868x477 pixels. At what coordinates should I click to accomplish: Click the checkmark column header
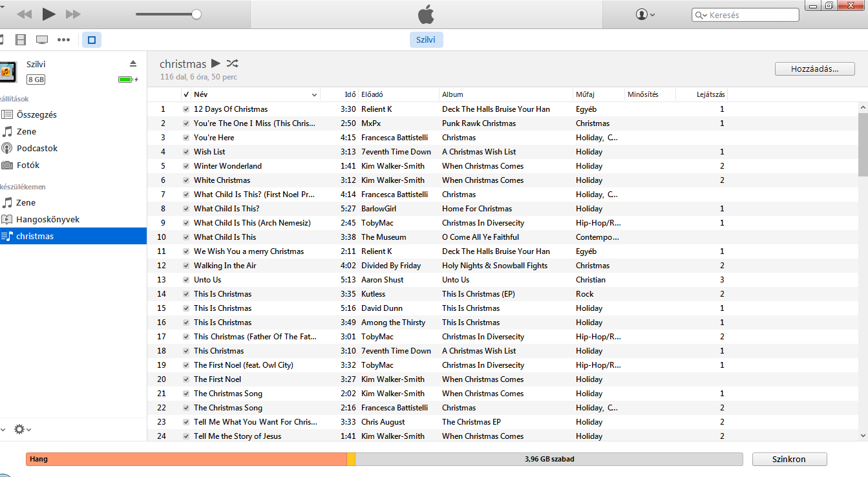(186, 94)
